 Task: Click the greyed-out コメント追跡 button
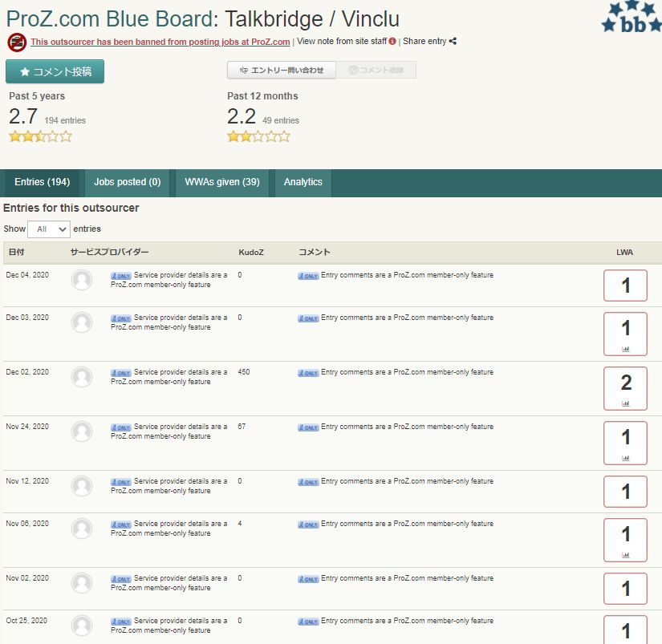[x=376, y=70]
